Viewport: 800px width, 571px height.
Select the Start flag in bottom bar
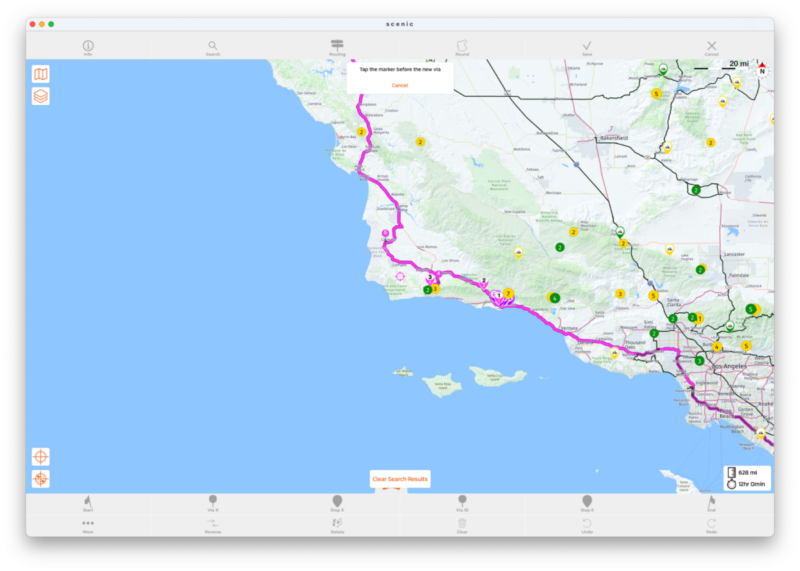pos(88,503)
